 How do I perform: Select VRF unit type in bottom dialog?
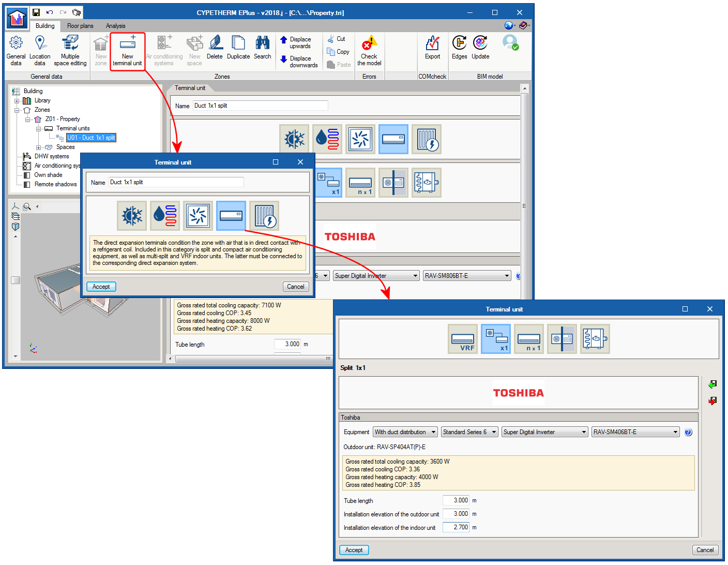click(x=463, y=339)
